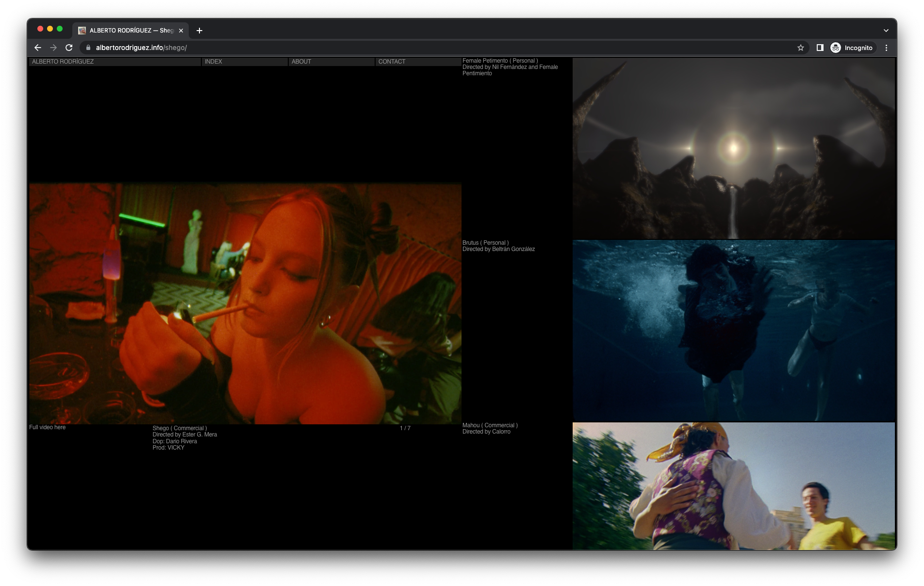Open a new tab with plus button
The width and height of the screenshot is (924, 586).
[x=199, y=31]
